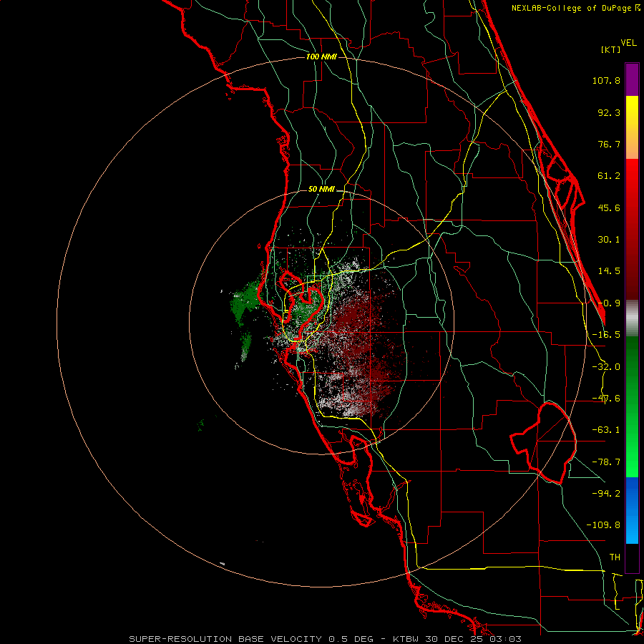Image resolution: width=644 pixels, height=644 pixels.
Task: Select the -63.1 velocity scale value
Action: [x=606, y=430]
